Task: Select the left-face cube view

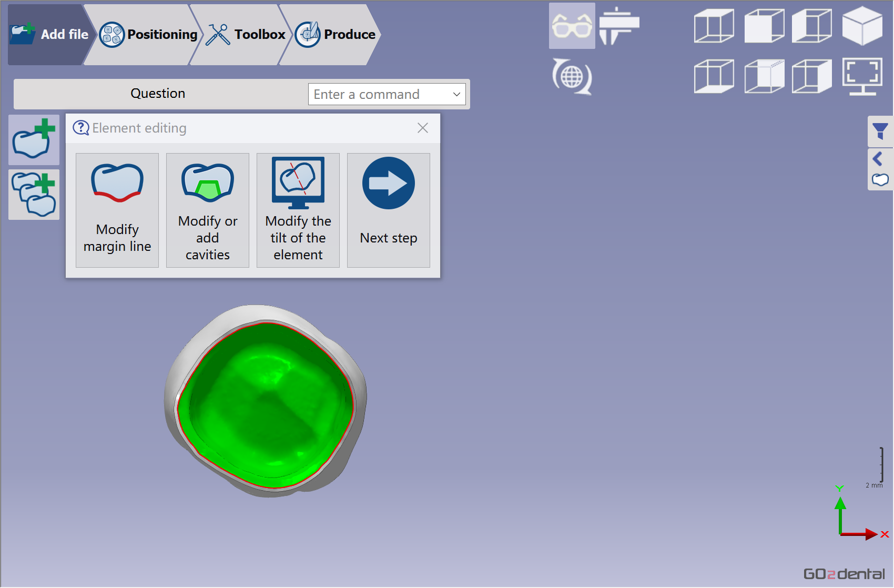Action: tap(812, 26)
